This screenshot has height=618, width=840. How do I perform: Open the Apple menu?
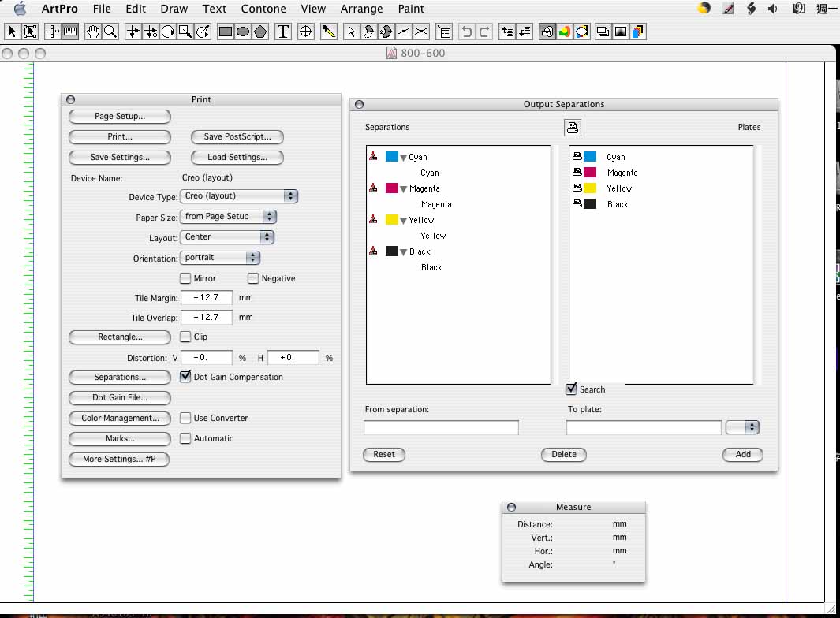click(20, 8)
